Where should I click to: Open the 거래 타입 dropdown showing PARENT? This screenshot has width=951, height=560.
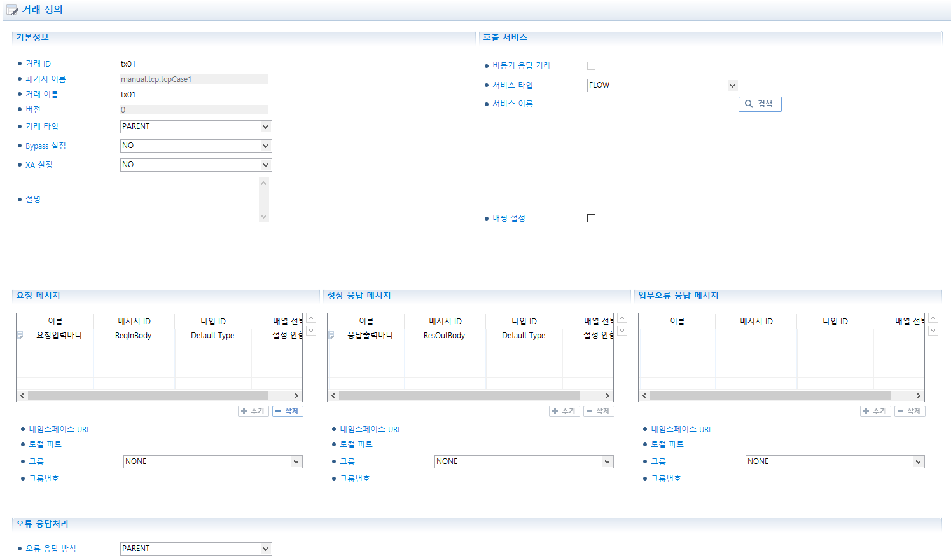pyautogui.click(x=196, y=127)
